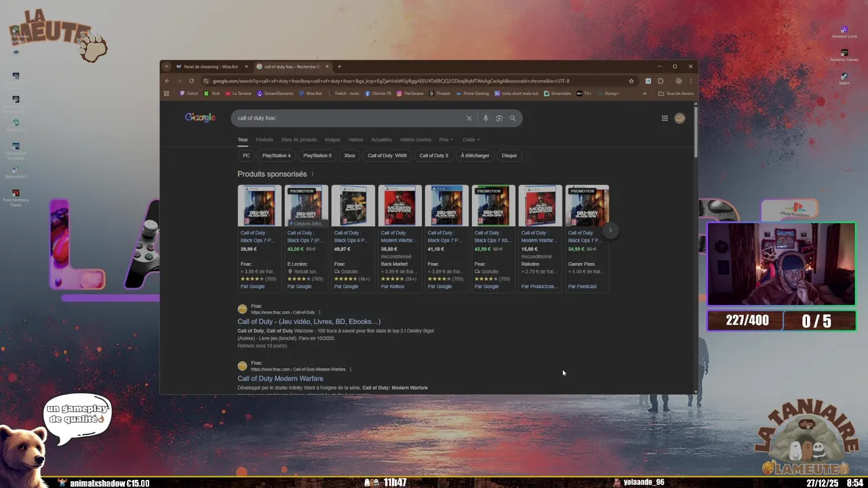Open the Streamlabs bookmark

point(557,94)
